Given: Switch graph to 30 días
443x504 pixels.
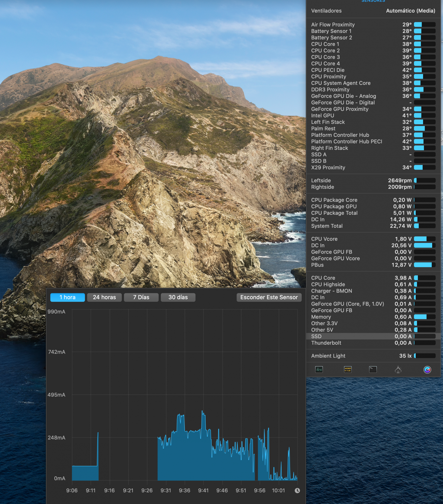Looking at the screenshot, I should (x=178, y=297).
